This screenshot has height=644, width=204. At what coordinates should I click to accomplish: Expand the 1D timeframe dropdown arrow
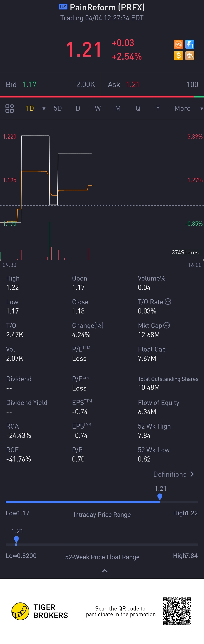point(44,108)
